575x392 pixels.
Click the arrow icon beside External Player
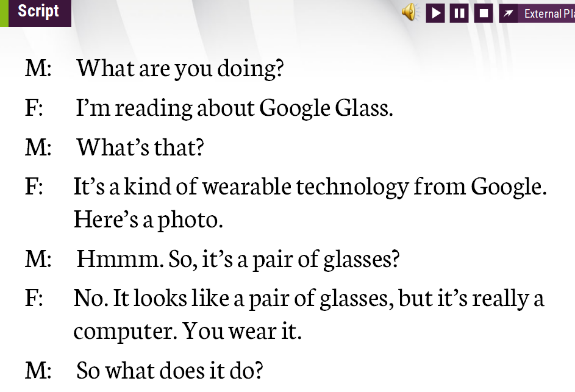(x=509, y=13)
